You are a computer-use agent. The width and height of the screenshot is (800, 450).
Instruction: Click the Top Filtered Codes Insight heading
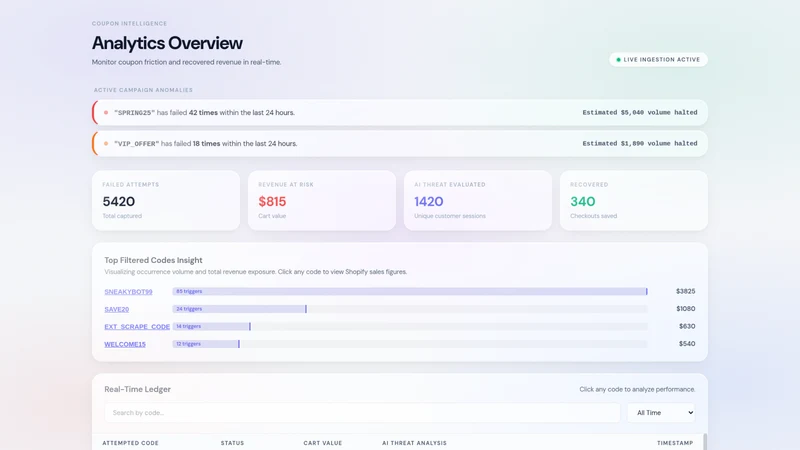[154, 260]
